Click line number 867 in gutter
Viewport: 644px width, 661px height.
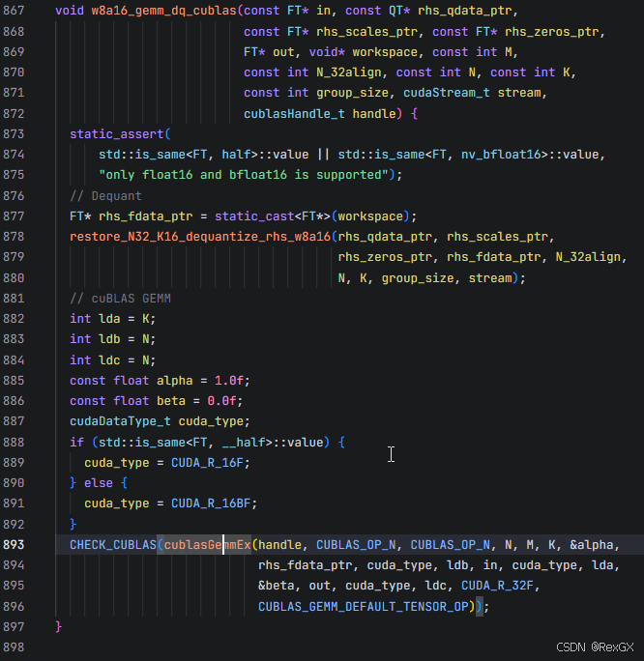tap(14, 11)
